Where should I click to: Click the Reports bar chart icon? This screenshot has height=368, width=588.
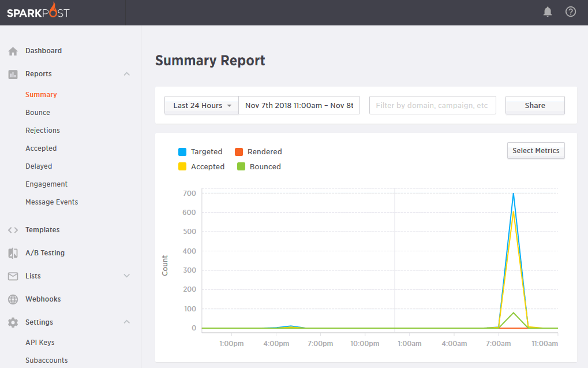13,75
